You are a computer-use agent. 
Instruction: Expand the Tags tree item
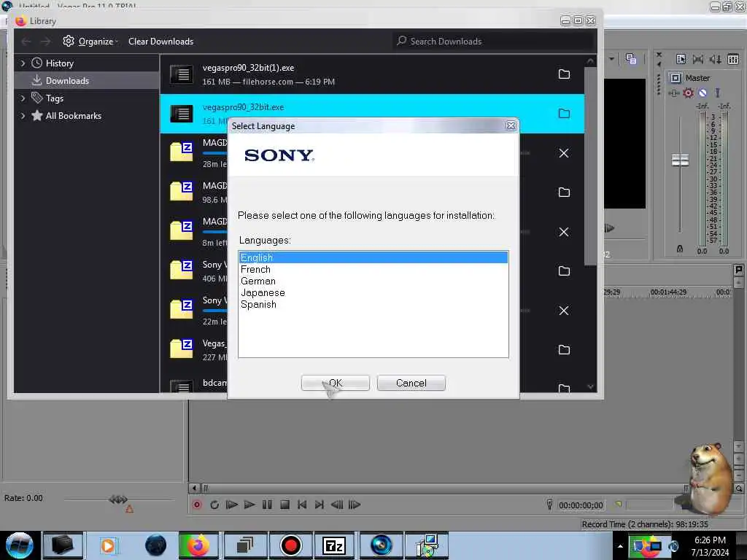pos(23,98)
